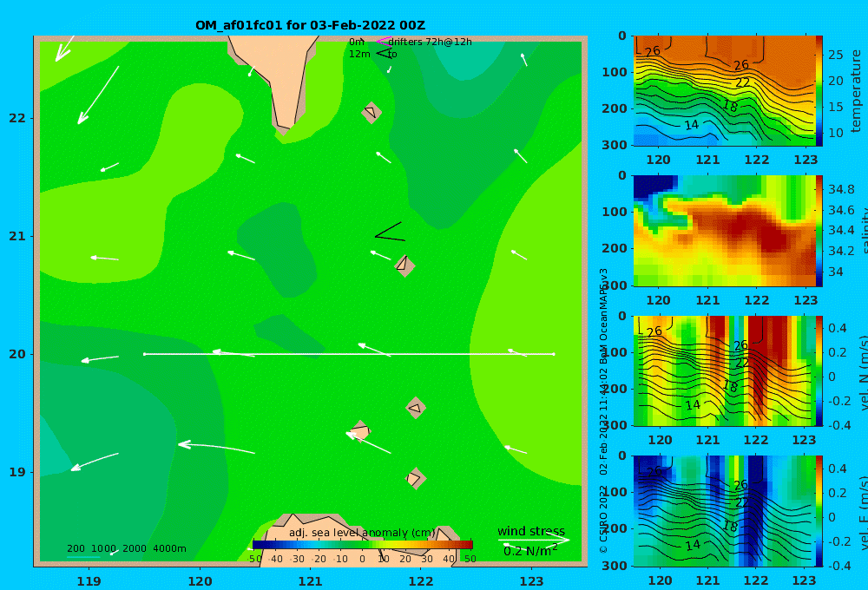
Task: Click depth label 300 on temperature plot
Action: [x=615, y=145]
